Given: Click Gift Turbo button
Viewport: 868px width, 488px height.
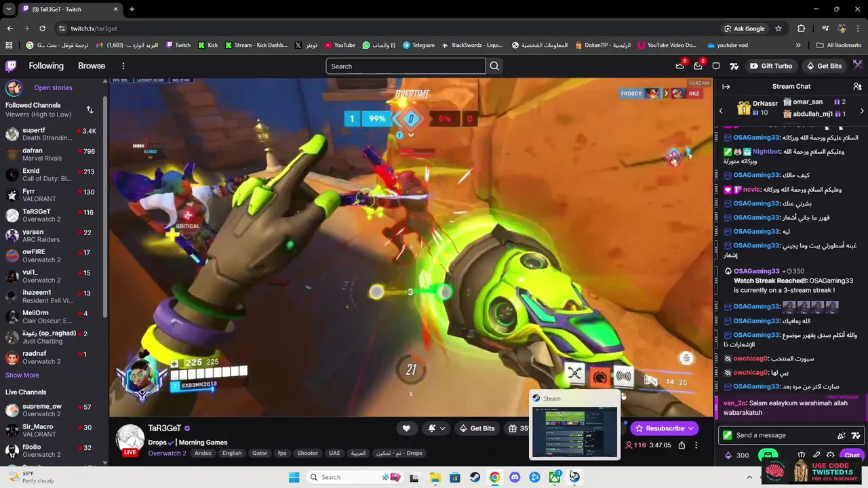Looking at the screenshot, I should point(770,66).
